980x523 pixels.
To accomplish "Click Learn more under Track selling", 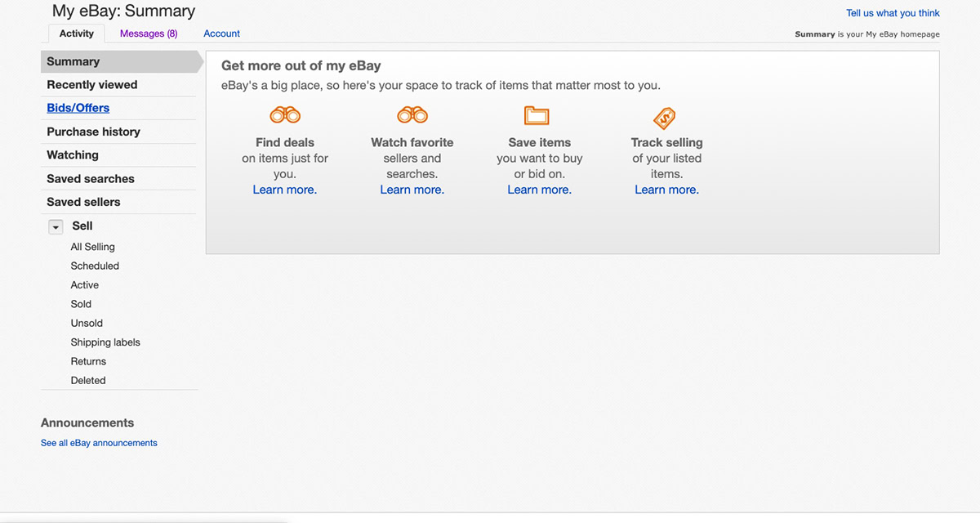I will 666,190.
